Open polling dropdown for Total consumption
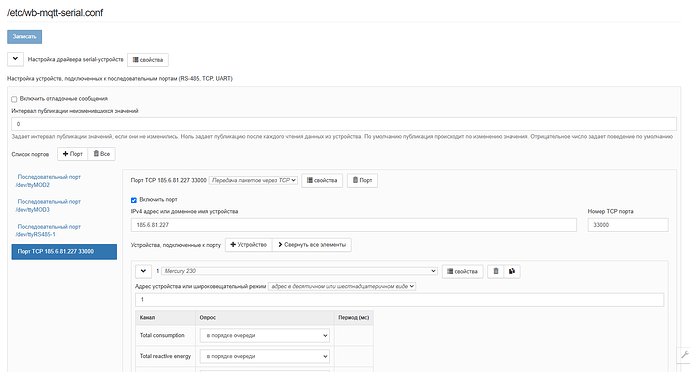690x372 pixels. [x=264, y=335]
